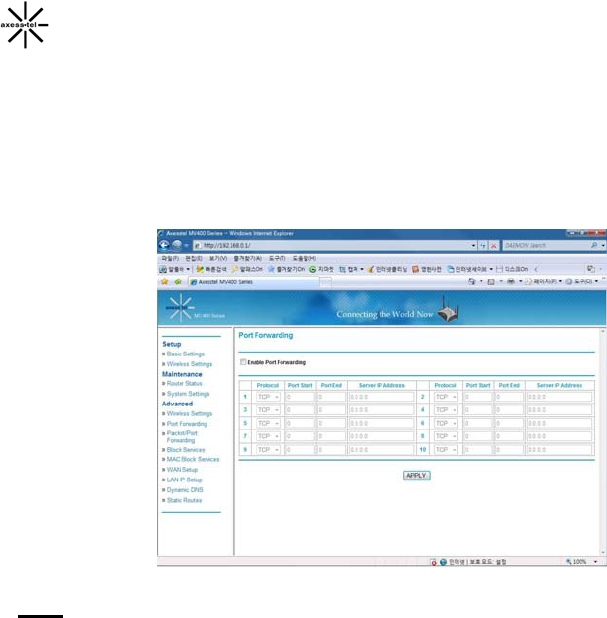The width and height of the screenshot is (607, 618).
Task: Open Router Status link
Action: (x=184, y=383)
